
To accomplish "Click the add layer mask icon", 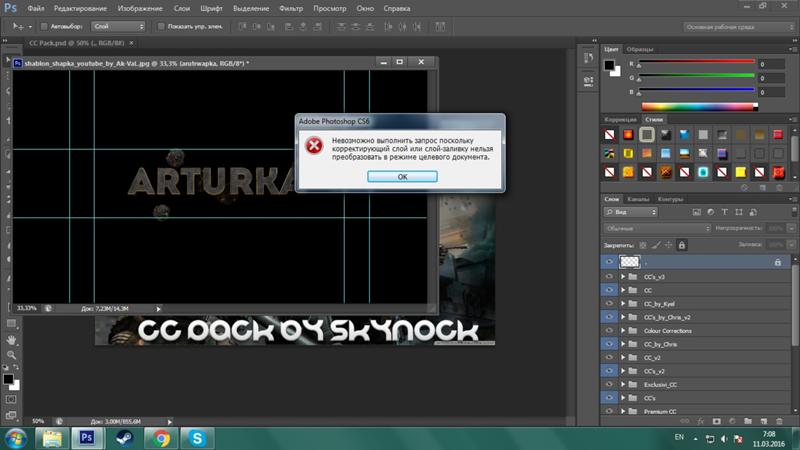I will tap(716, 421).
